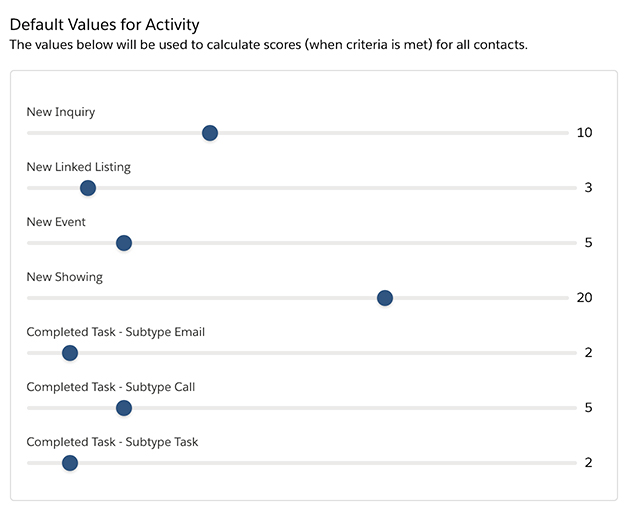Click the Subtype Call slider handle

[x=124, y=408]
